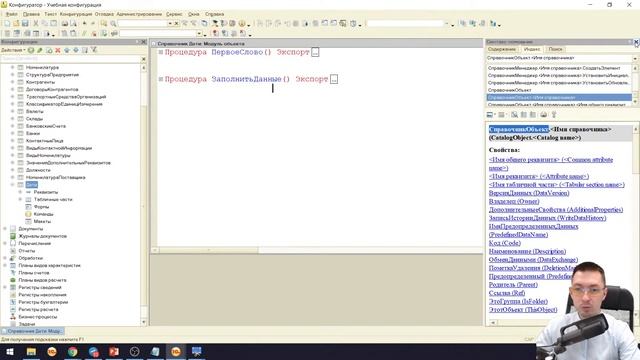This screenshot has height=360, width=640.
Task: Select СправочникОбъект entry in help index list
Action: pyautogui.click(x=509, y=90)
